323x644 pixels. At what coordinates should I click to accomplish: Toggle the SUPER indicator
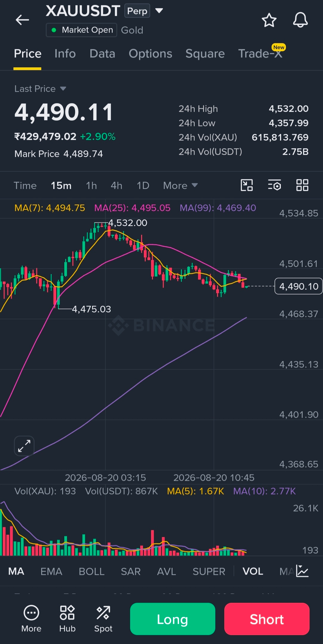pos(209,571)
